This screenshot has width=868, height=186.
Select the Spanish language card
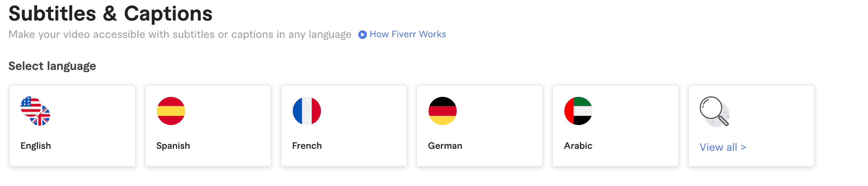click(208, 126)
